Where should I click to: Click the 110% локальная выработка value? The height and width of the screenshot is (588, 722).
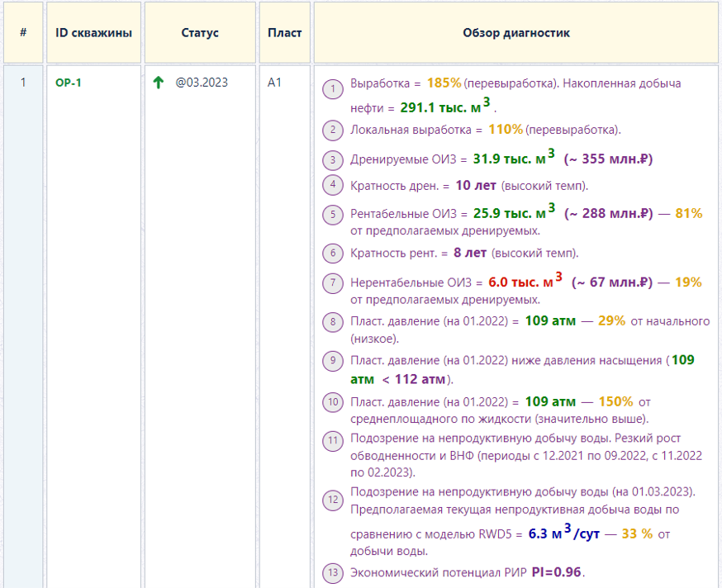[505, 130]
